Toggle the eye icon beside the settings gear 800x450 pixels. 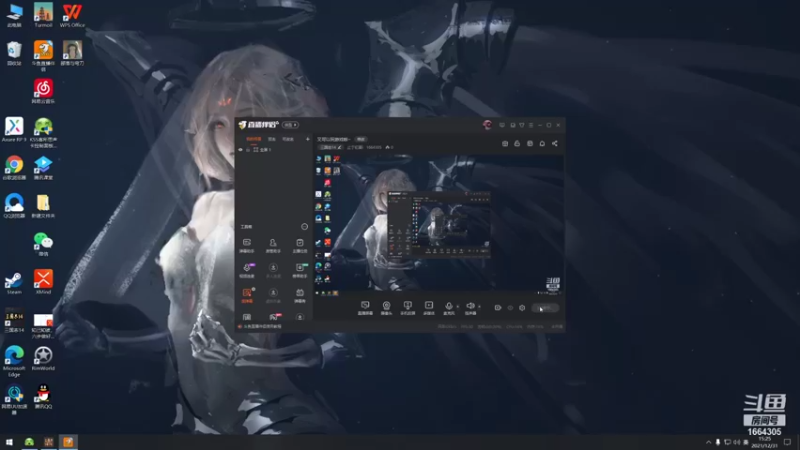(510, 308)
